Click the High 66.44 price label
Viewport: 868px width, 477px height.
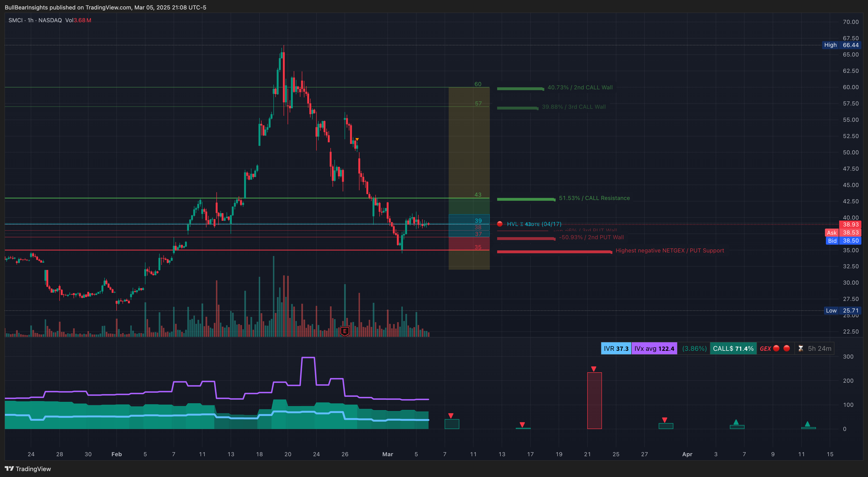[x=841, y=45]
